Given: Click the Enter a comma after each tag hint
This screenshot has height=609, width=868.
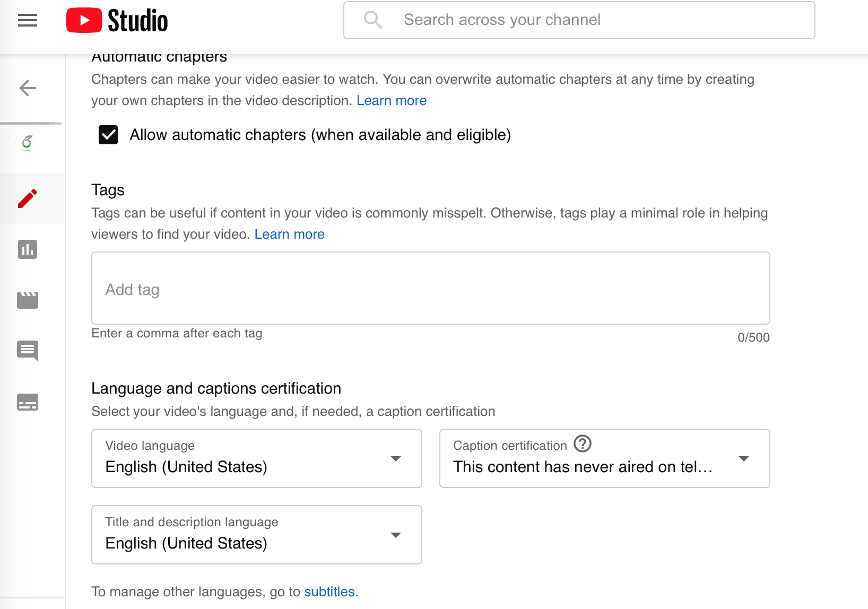Looking at the screenshot, I should coord(177,333).
